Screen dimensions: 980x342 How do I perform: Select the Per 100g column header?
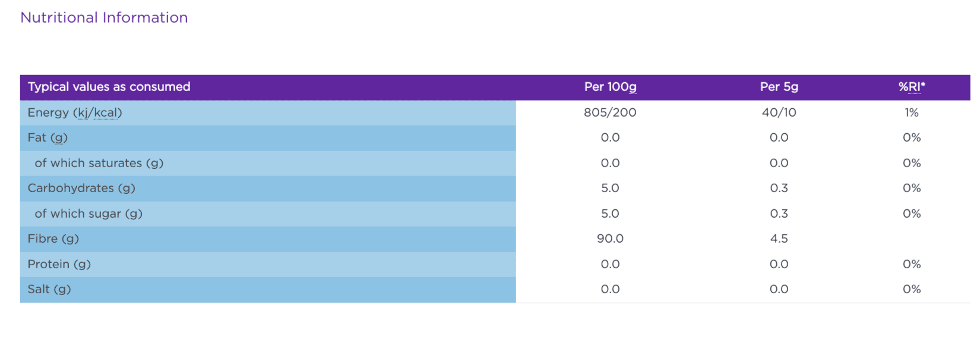tap(610, 87)
